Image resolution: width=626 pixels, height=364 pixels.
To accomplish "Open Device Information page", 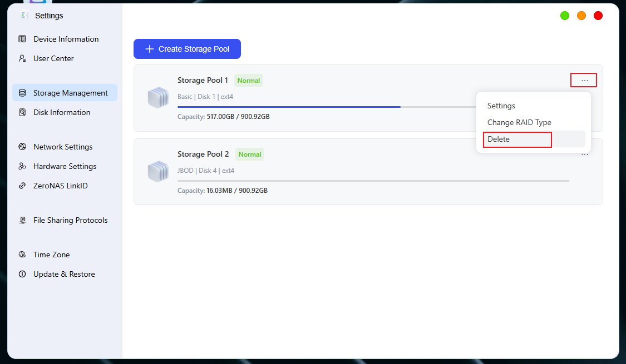I will (65, 39).
